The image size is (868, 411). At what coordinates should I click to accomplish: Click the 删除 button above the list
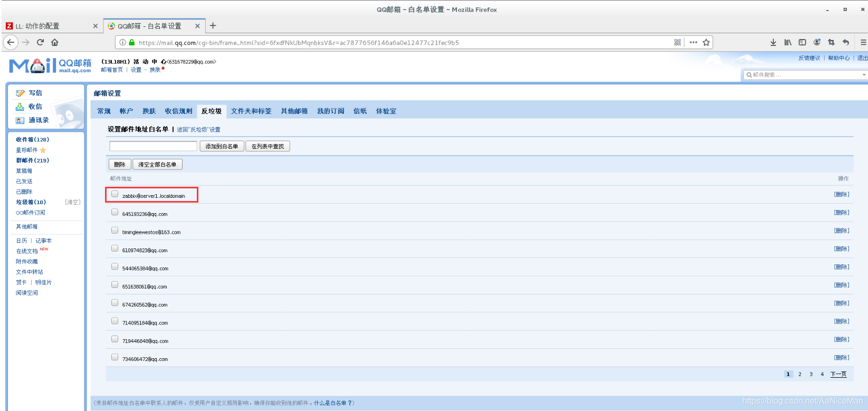pos(120,165)
